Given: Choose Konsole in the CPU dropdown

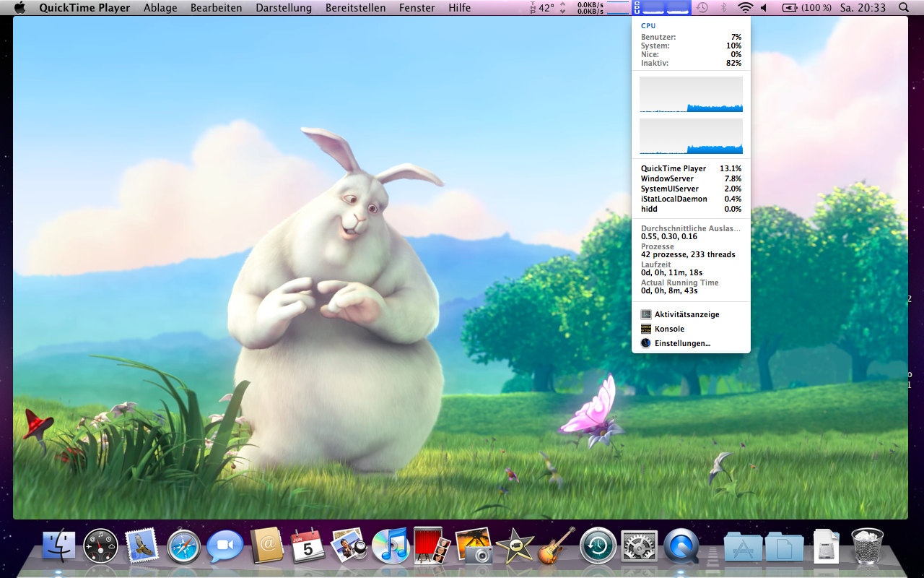Looking at the screenshot, I should point(691,329).
